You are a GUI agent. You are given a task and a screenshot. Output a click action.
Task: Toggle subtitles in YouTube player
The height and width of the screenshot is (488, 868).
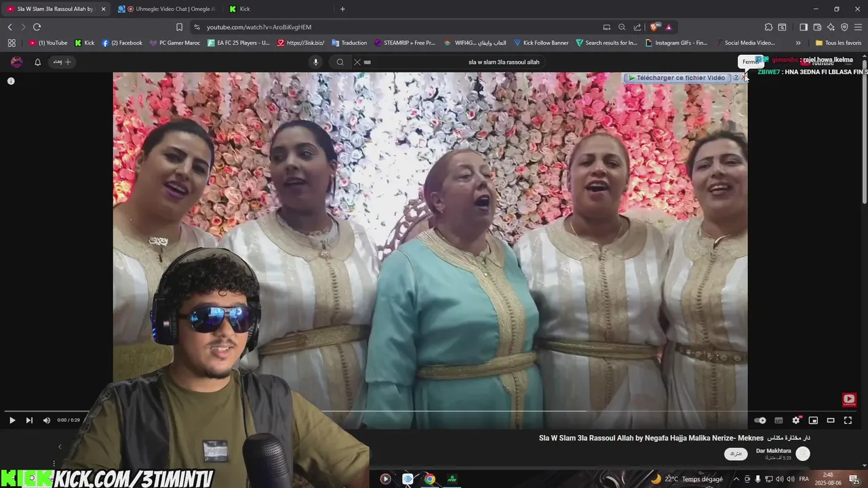pos(778,420)
